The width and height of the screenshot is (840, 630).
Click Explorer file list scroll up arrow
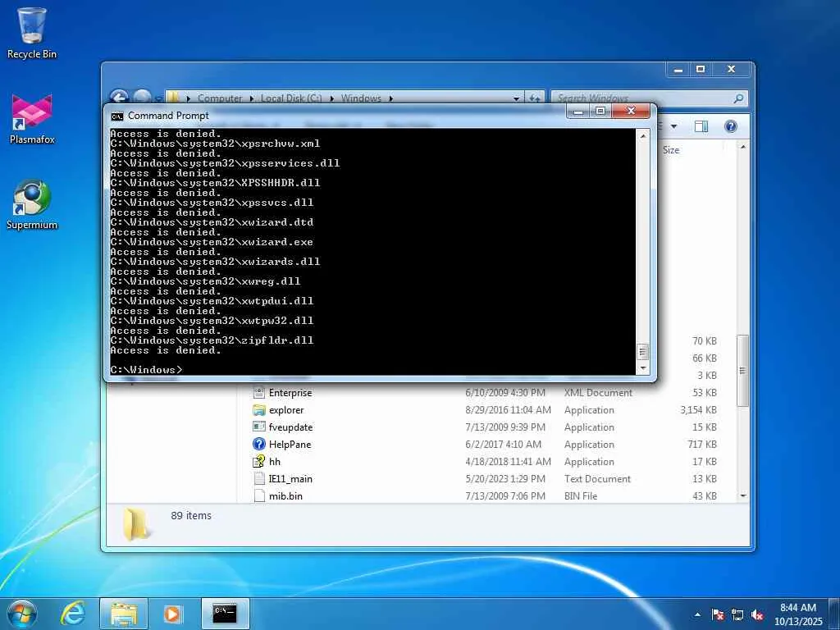743,147
